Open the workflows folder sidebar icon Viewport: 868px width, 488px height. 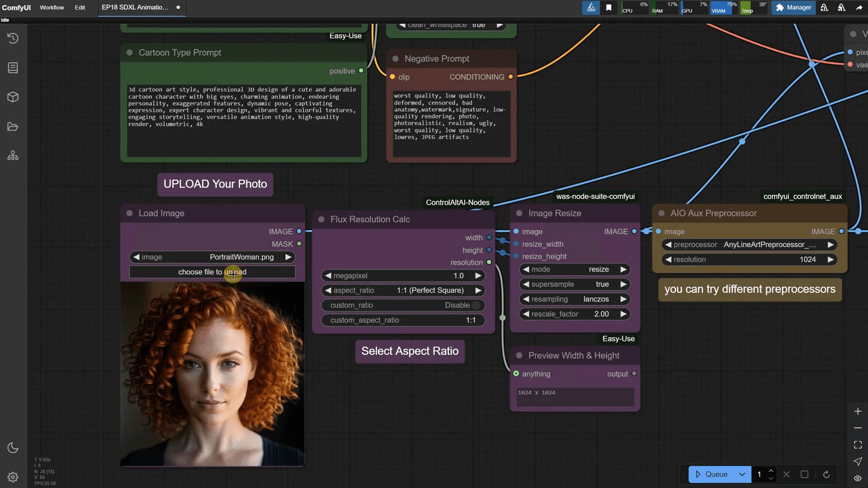click(13, 127)
